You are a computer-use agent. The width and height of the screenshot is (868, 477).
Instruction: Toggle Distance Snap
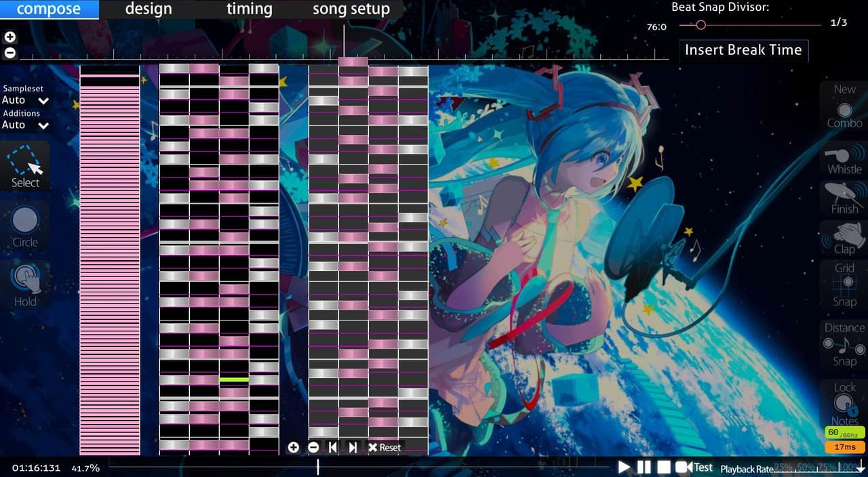pos(844,345)
